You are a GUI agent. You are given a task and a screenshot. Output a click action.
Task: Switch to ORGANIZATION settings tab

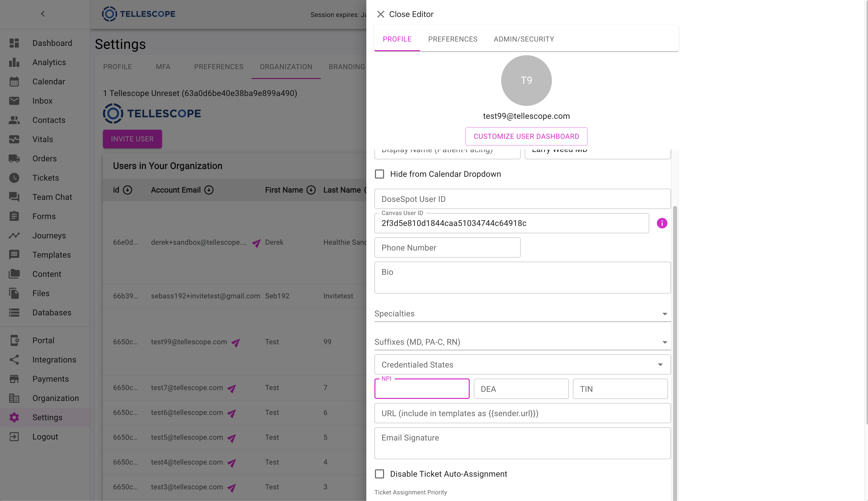coord(286,67)
